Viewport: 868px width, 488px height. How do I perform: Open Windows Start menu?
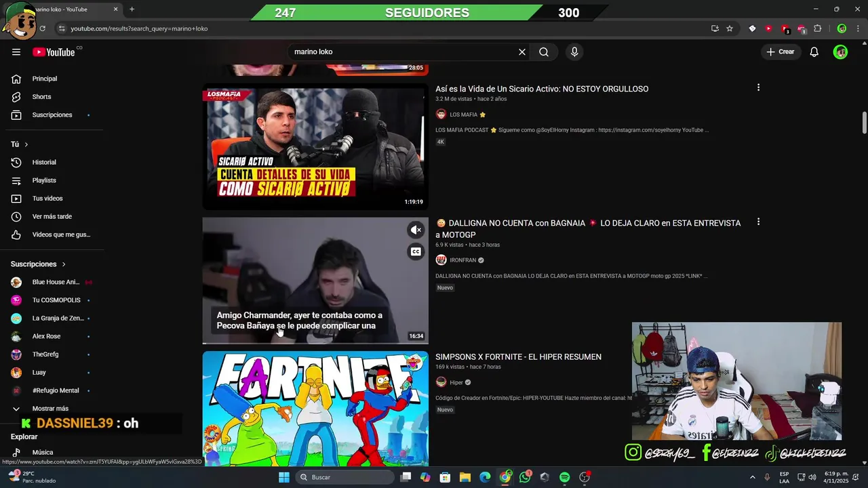pyautogui.click(x=284, y=477)
